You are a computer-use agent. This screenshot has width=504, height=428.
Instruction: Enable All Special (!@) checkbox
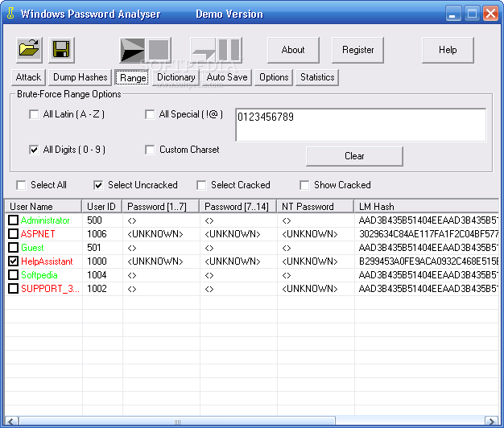tap(150, 114)
